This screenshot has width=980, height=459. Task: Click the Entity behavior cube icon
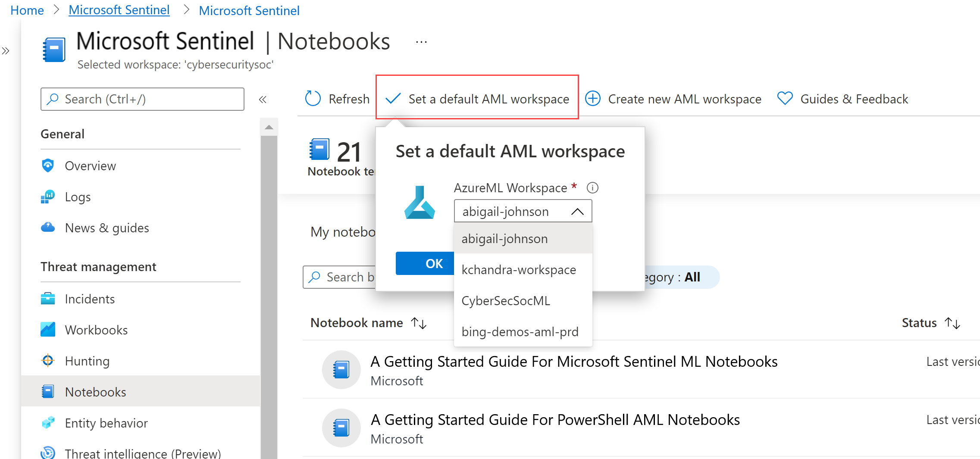47,423
